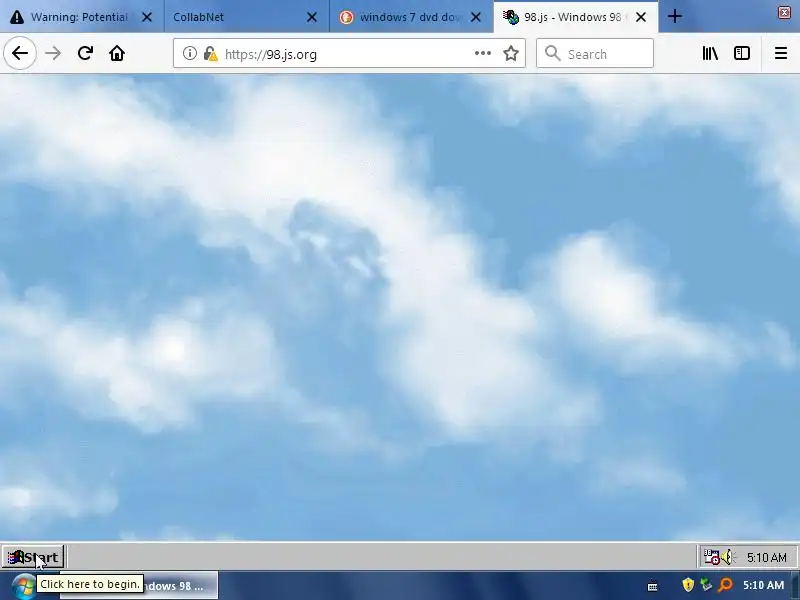
Task: Open site information icon in the address bar
Action: point(190,53)
